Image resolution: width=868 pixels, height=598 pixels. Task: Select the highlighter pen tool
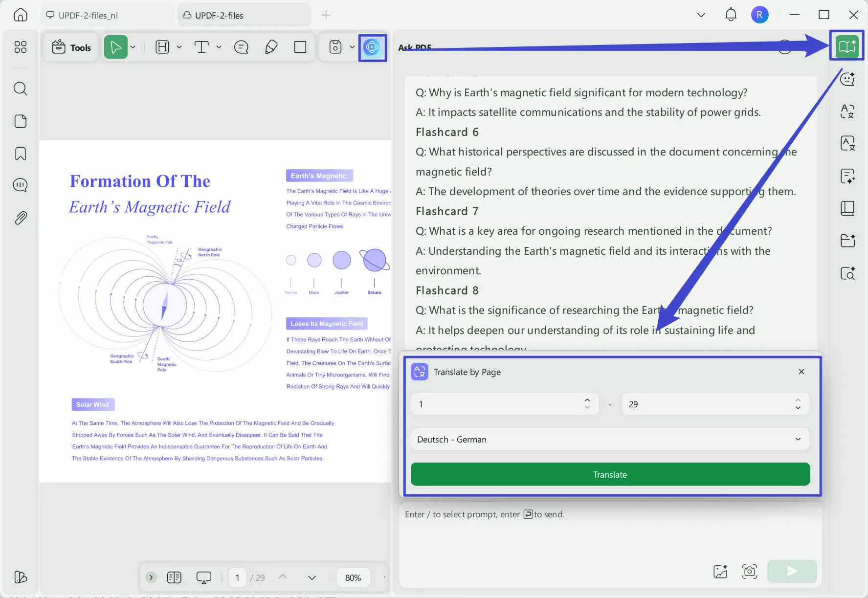pyautogui.click(x=271, y=47)
